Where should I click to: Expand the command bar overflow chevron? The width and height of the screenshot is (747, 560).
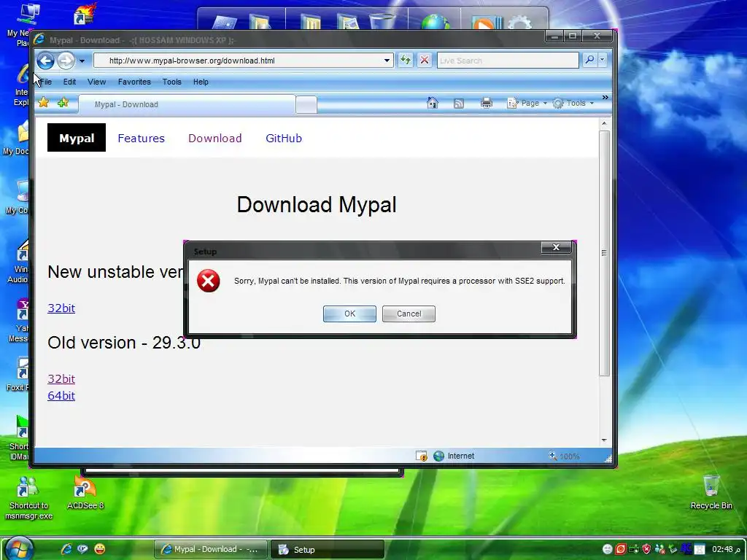coord(605,97)
